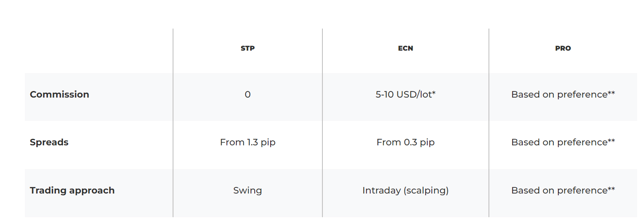Select the Commission row label

pos(60,94)
